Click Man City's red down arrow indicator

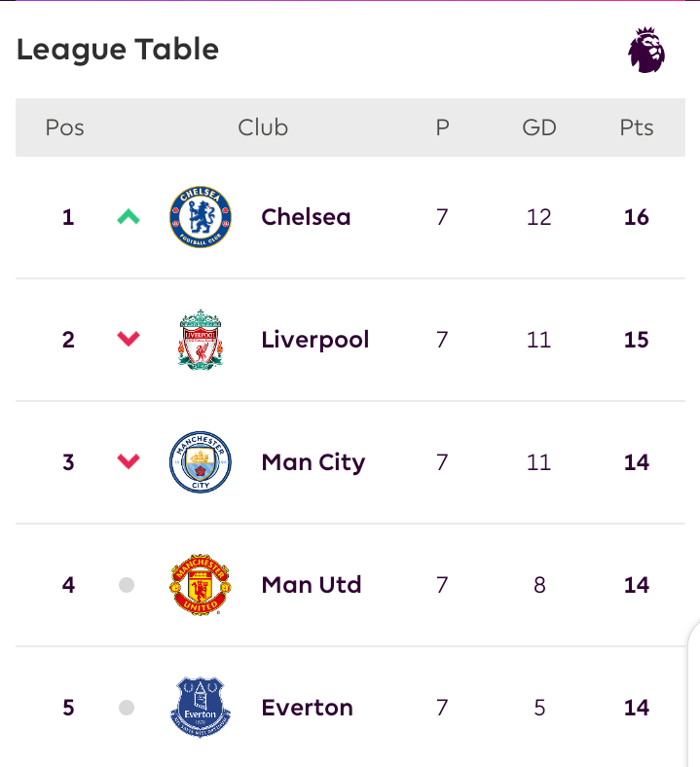129,461
